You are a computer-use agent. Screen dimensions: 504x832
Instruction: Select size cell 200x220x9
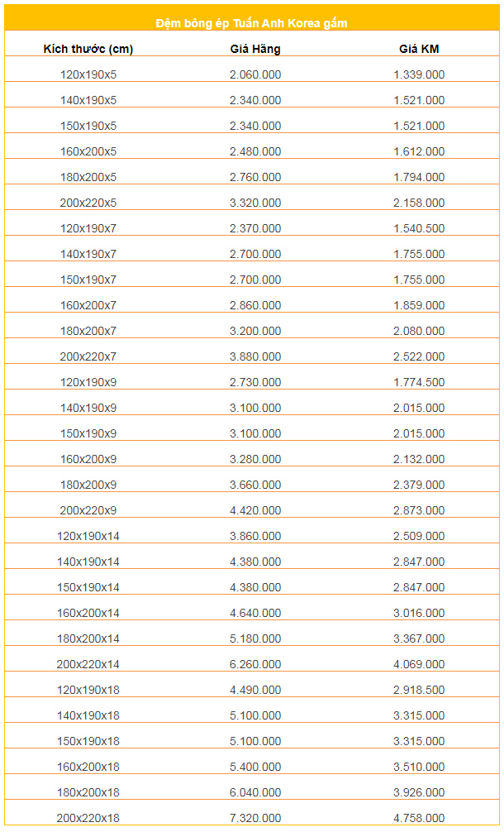[x=88, y=510]
